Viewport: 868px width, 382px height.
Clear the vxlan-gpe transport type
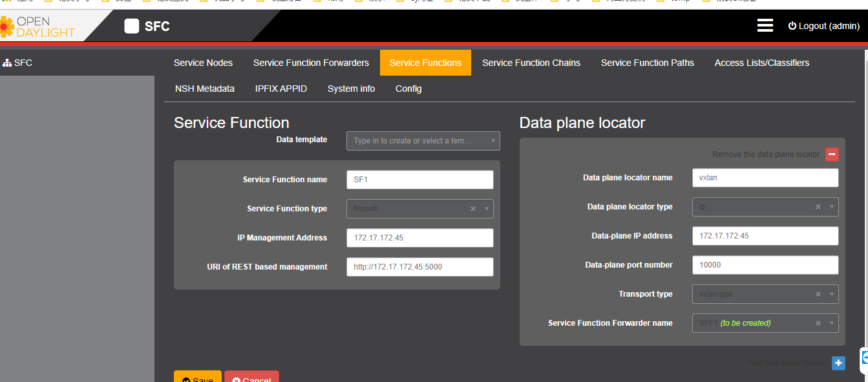tap(818, 294)
